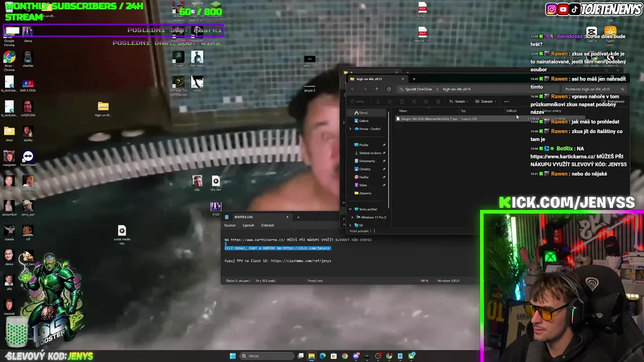Select the high-on-life folder on desktop
Image resolution: width=644 pixels, height=362 pixels.
[x=103, y=109]
